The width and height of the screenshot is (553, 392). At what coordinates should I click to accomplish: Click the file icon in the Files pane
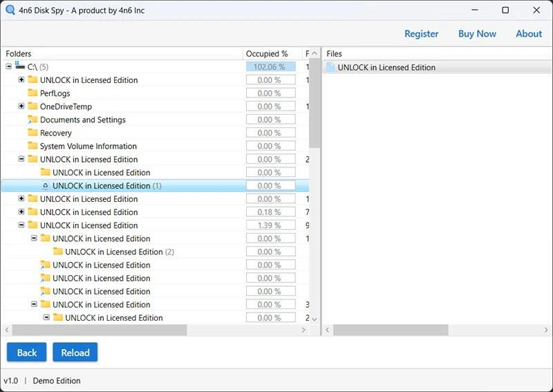click(x=330, y=67)
